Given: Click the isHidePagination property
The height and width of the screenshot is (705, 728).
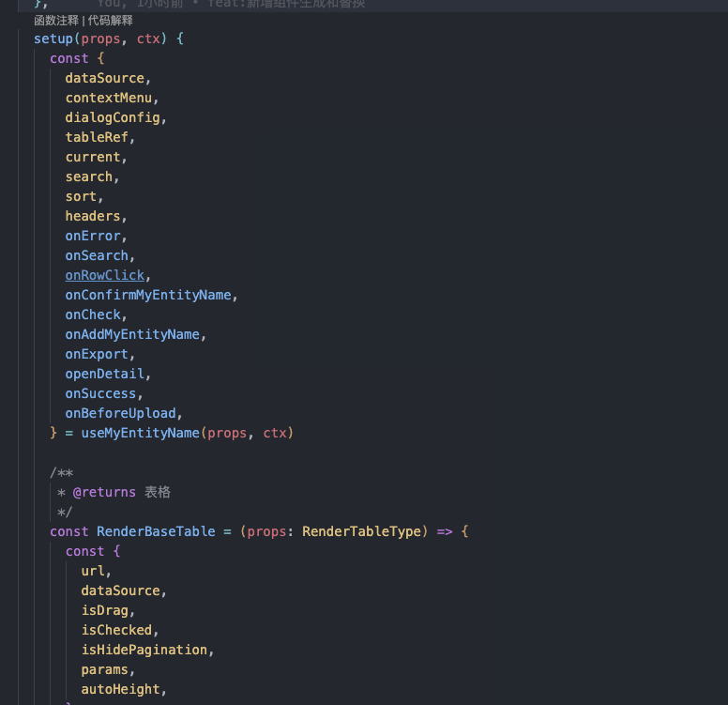Looking at the screenshot, I should [144, 650].
